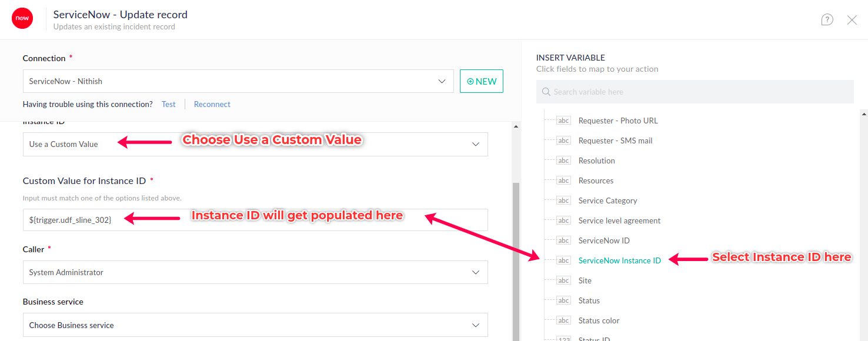The width and height of the screenshot is (868, 341).
Task: Select ServiceNow Instance ID variable
Action: (x=619, y=260)
